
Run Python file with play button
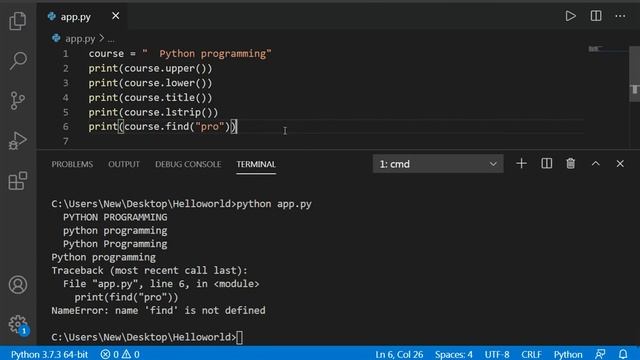click(x=571, y=16)
